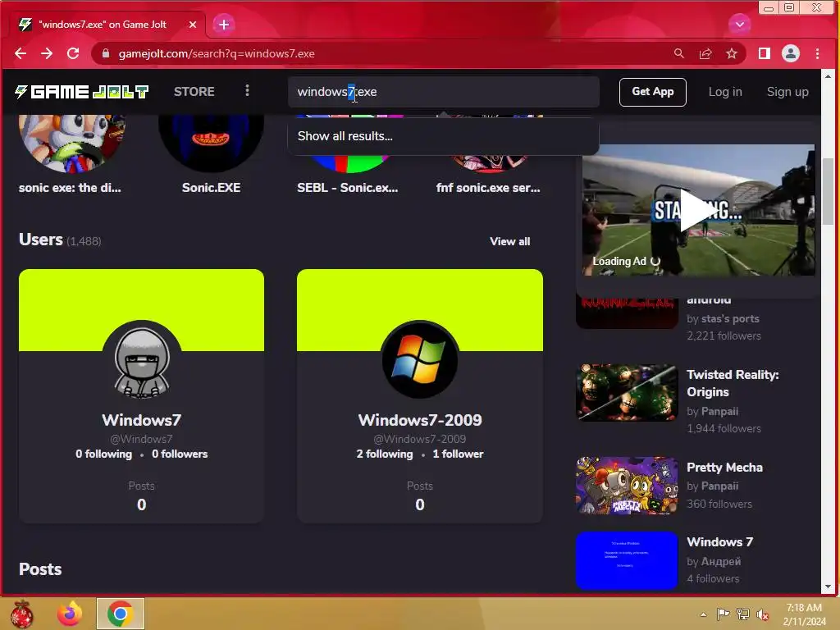Open the Chrome profile avatar

tap(791, 53)
